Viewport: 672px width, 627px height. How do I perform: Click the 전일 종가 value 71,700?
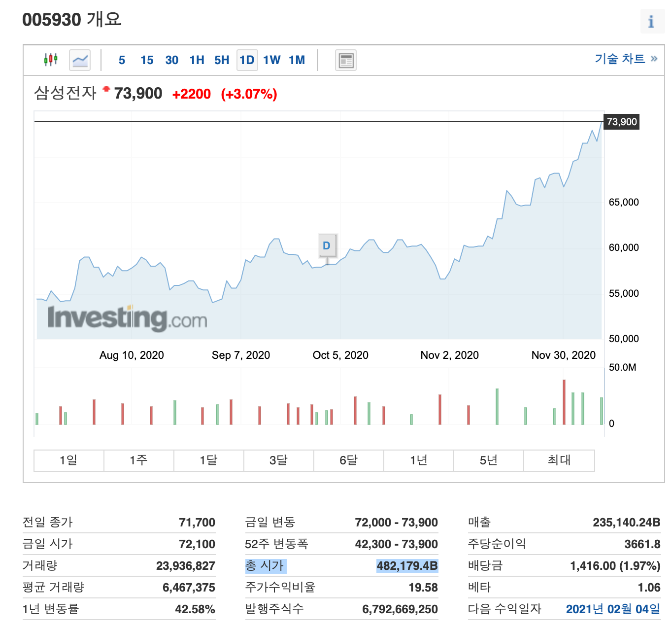coord(197,522)
